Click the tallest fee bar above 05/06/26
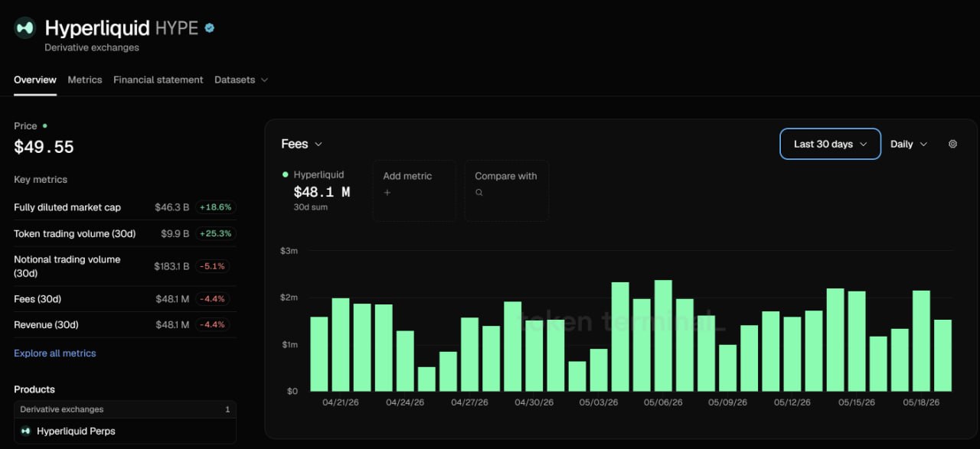This screenshot has height=449, width=980. pos(663,336)
